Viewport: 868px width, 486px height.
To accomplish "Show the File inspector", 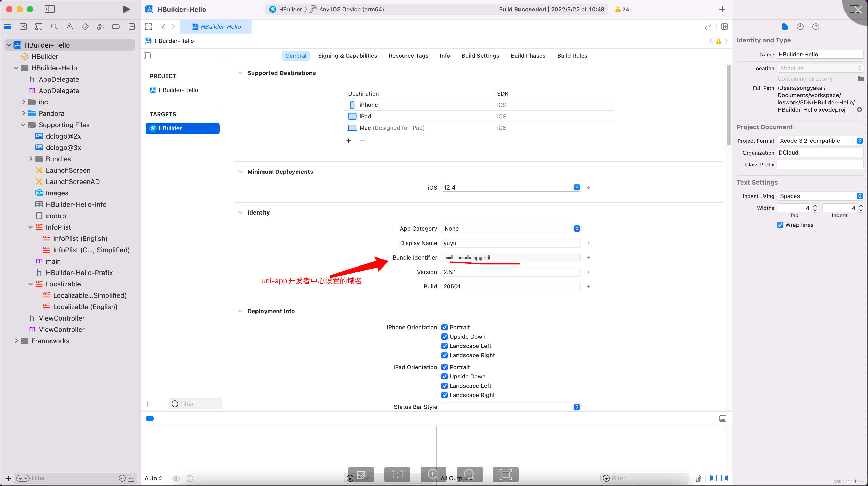I will 785,27.
